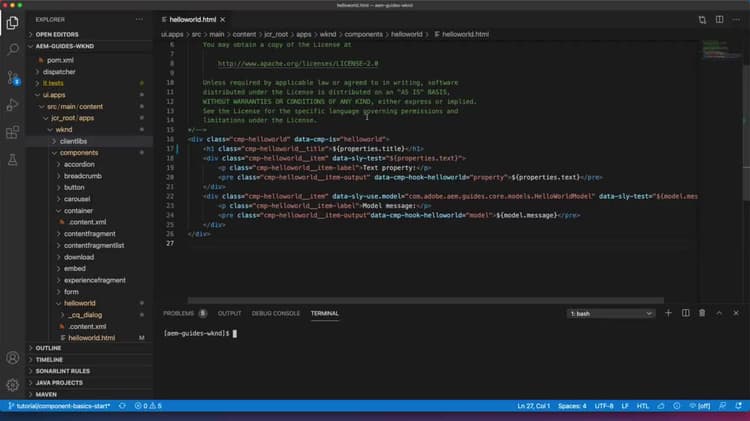The width and height of the screenshot is (750, 421).
Task: Expand the TIMELINE section
Action: (x=49, y=359)
